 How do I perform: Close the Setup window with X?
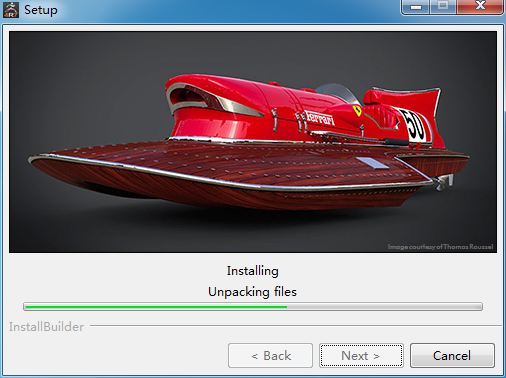click(x=480, y=6)
